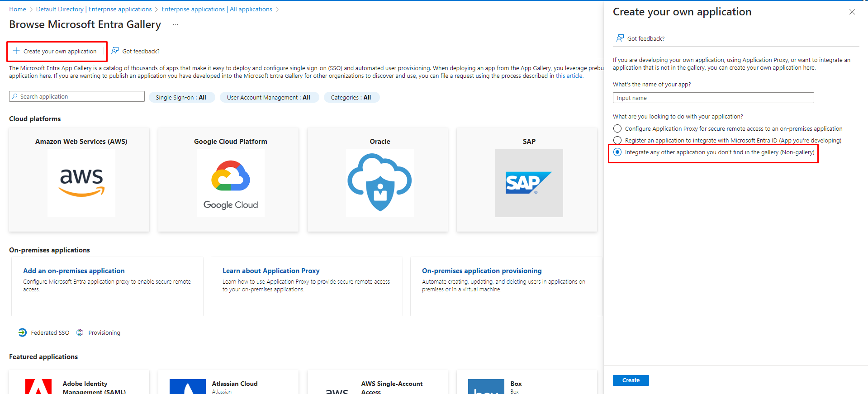Click the Federated SSO green arrow icon
The image size is (868, 394).
(23, 332)
